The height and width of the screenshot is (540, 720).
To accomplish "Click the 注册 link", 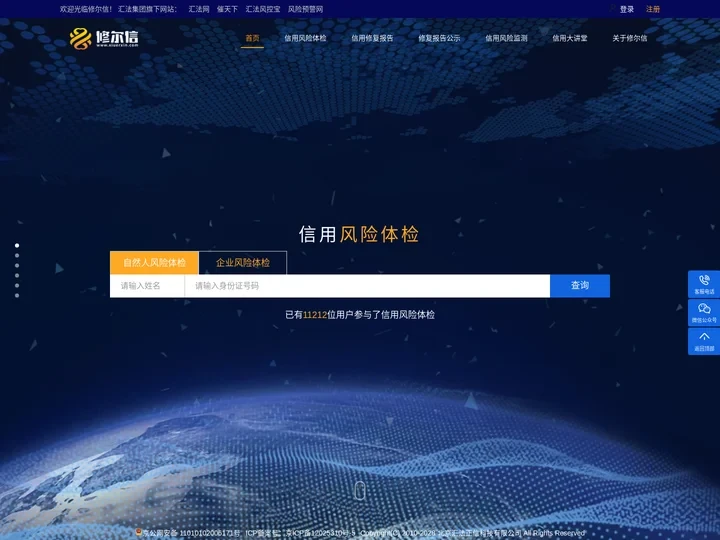I will (652, 9).
